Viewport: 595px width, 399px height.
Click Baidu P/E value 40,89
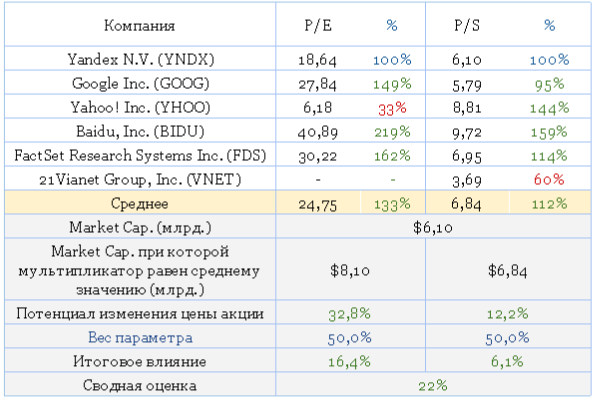coord(318,132)
